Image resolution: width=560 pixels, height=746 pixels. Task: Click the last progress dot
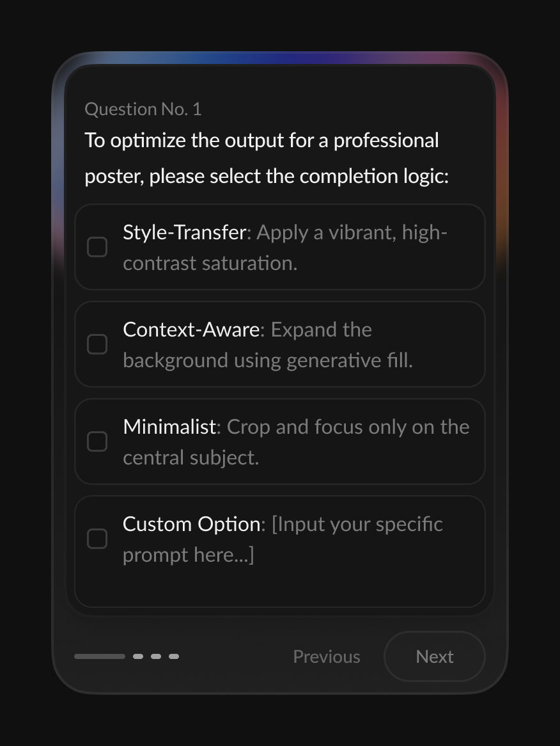(174, 656)
